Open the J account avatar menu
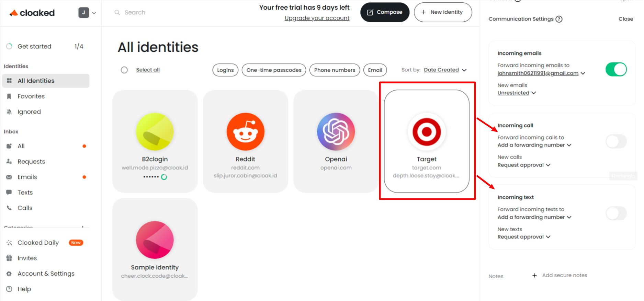 [x=87, y=13]
